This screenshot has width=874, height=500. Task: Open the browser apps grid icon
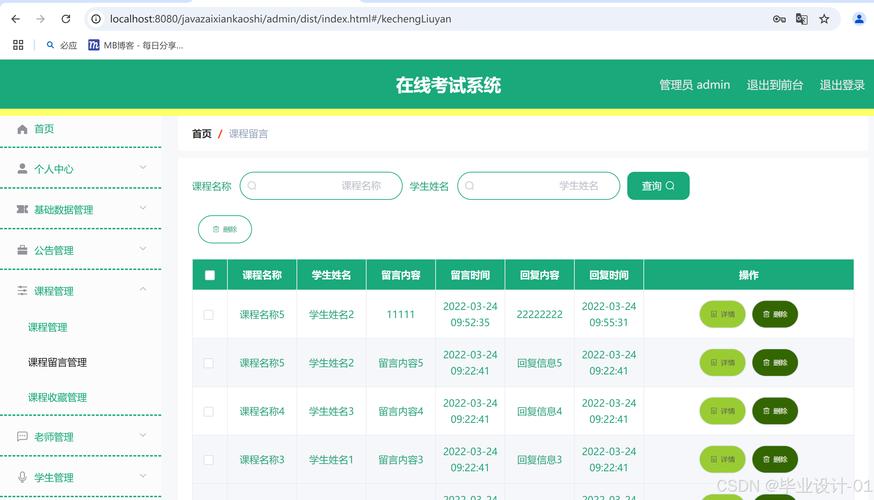[18, 45]
